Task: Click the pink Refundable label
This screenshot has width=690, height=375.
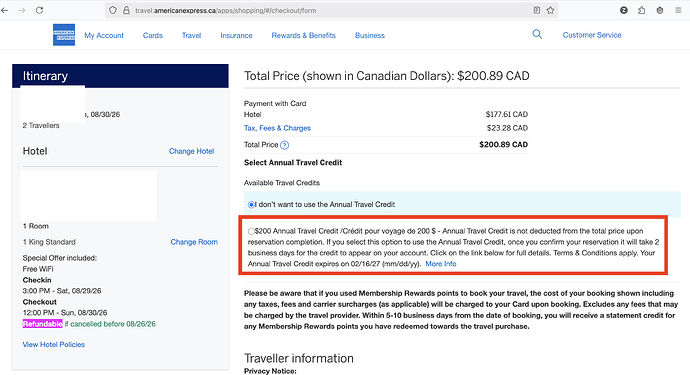Action: tap(43, 324)
